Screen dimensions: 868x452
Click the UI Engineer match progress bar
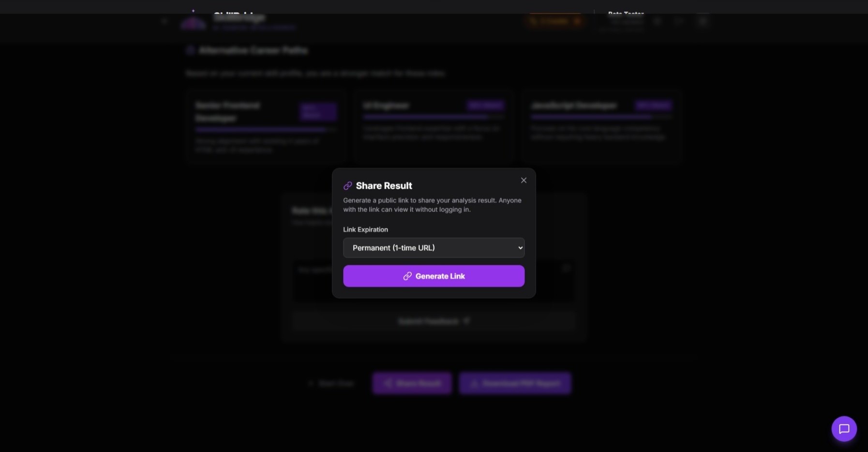(x=434, y=117)
